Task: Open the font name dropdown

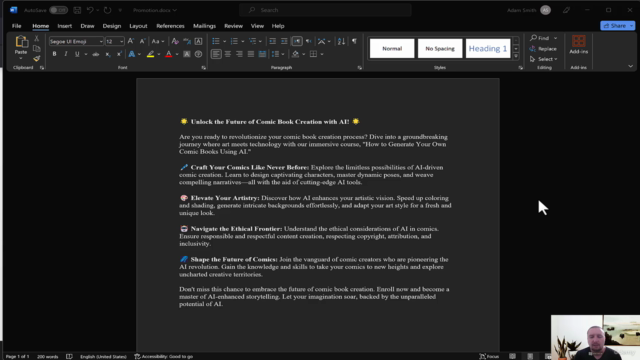Action: click(101, 41)
